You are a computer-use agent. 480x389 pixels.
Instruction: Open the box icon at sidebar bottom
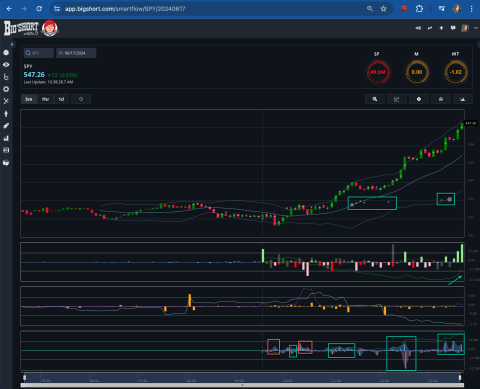point(6,163)
